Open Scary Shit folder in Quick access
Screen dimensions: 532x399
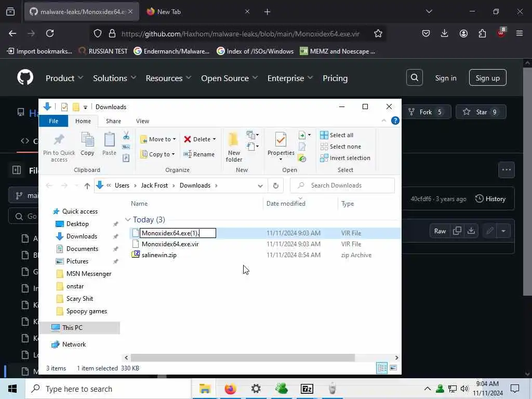click(x=79, y=299)
